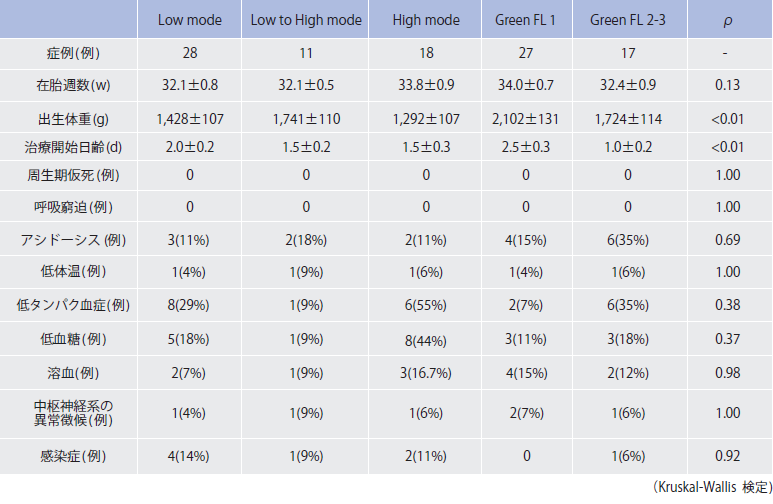Click the 中枢神経系の異常徴候(例) row label
Image resolution: width=773 pixels, height=504 pixels.
pos(65,413)
